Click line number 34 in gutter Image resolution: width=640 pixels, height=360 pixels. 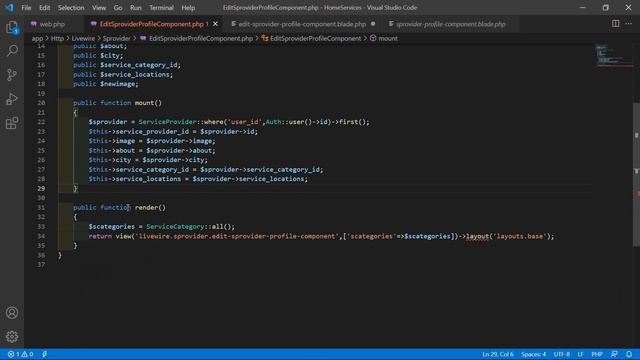pos(41,236)
